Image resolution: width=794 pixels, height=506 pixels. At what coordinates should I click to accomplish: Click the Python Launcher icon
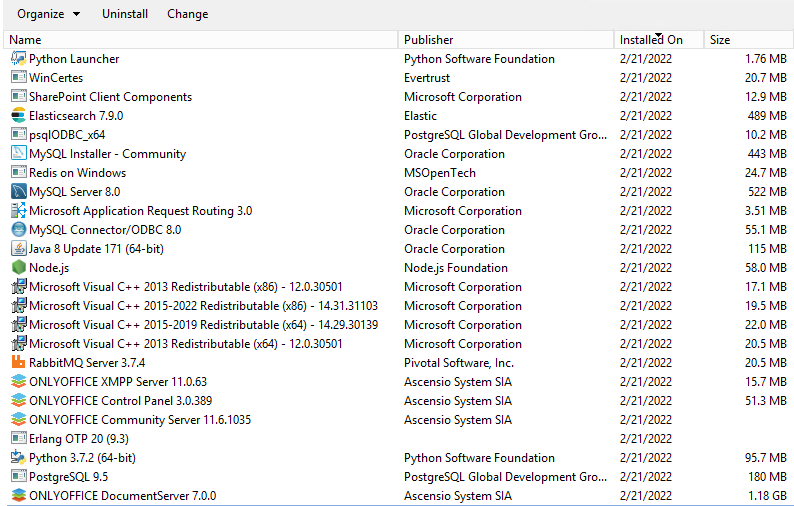[x=19, y=59]
